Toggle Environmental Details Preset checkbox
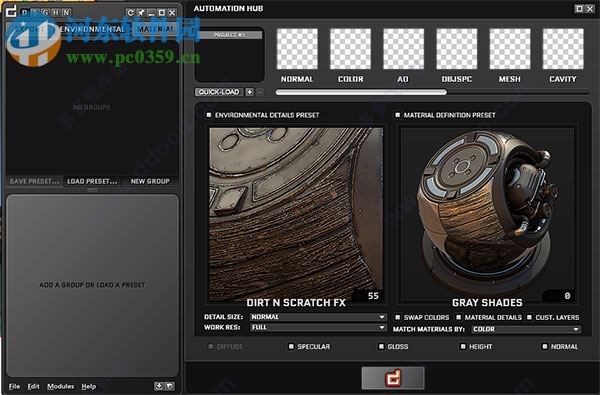This screenshot has width=600, height=395. pyautogui.click(x=209, y=115)
